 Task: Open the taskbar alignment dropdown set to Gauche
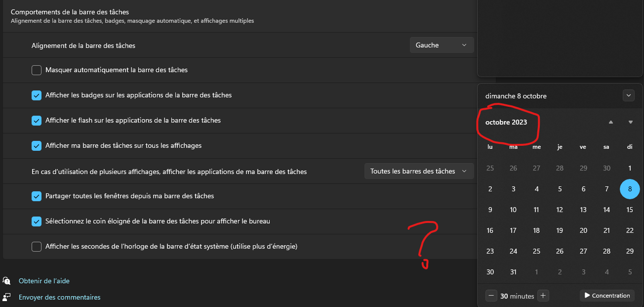(441, 44)
